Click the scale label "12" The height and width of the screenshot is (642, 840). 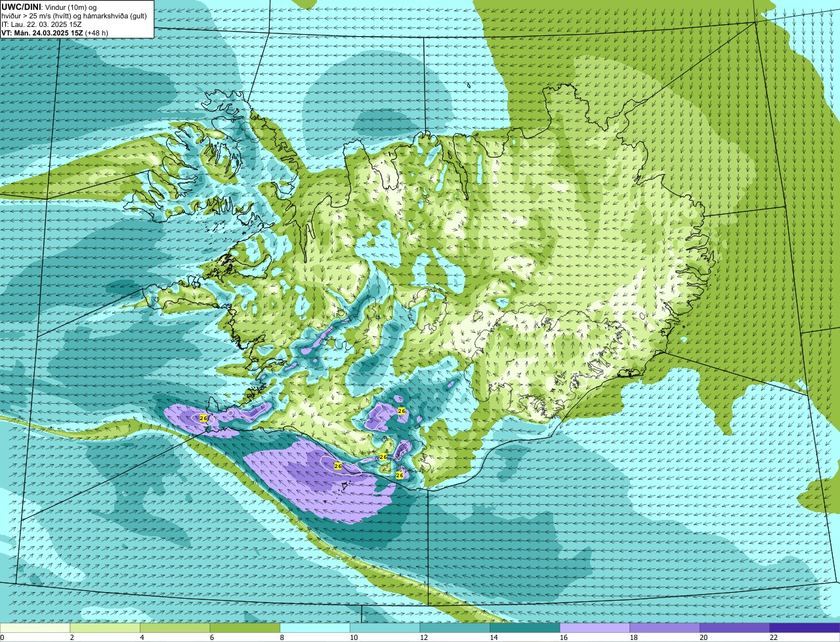(424, 637)
